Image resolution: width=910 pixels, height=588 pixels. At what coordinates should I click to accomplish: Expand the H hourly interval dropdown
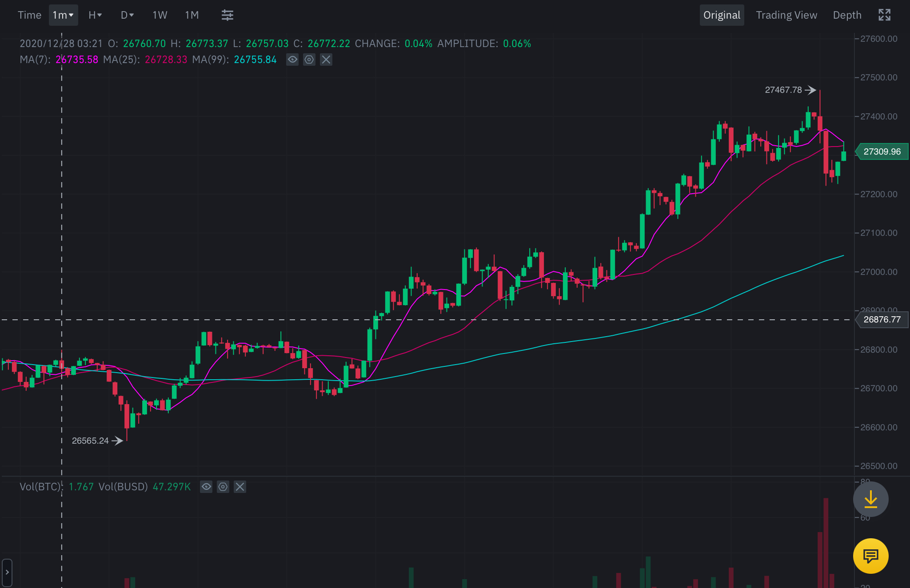point(95,15)
